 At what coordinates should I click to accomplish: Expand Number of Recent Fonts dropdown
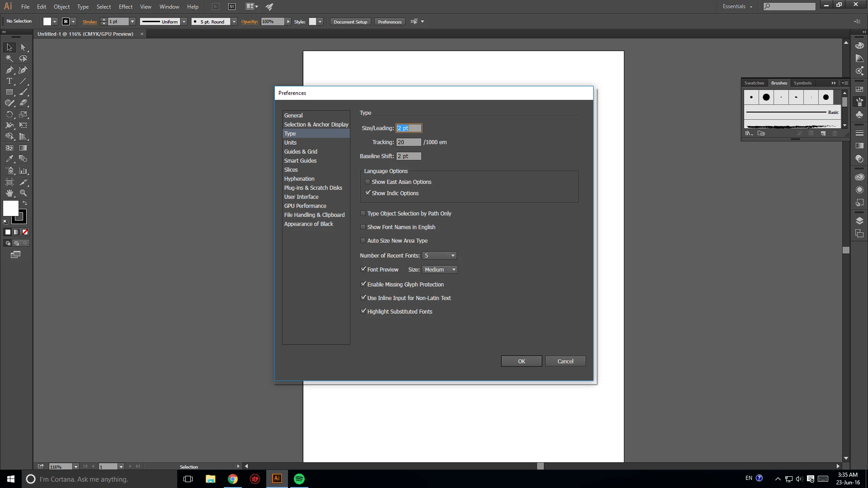coord(453,256)
